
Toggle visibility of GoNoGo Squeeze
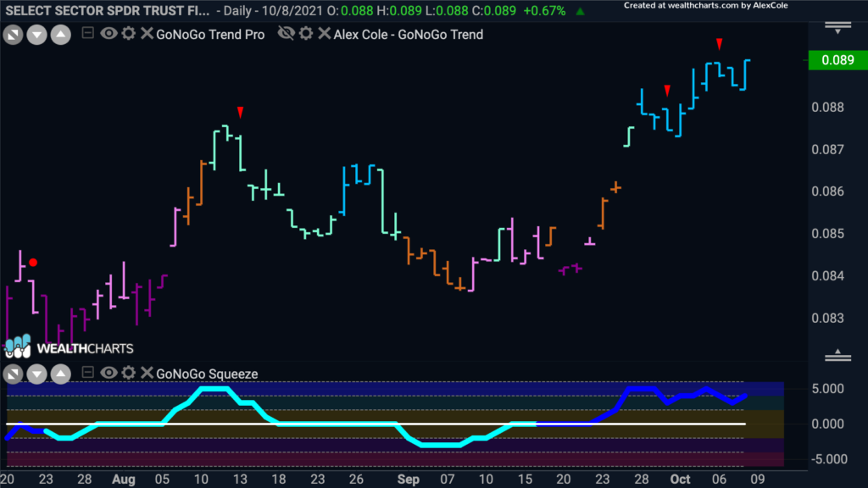pos(108,373)
